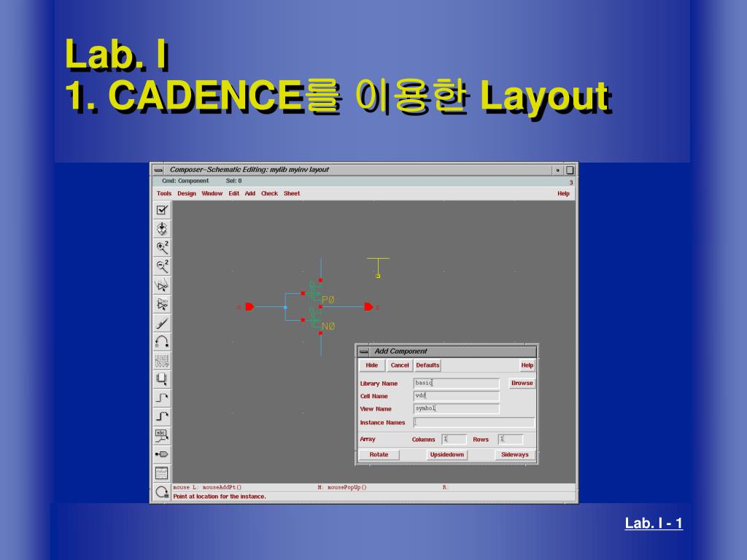Viewport: 747px width, 560px height.
Task: Click the Cell Name field
Action: click(x=457, y=396)
